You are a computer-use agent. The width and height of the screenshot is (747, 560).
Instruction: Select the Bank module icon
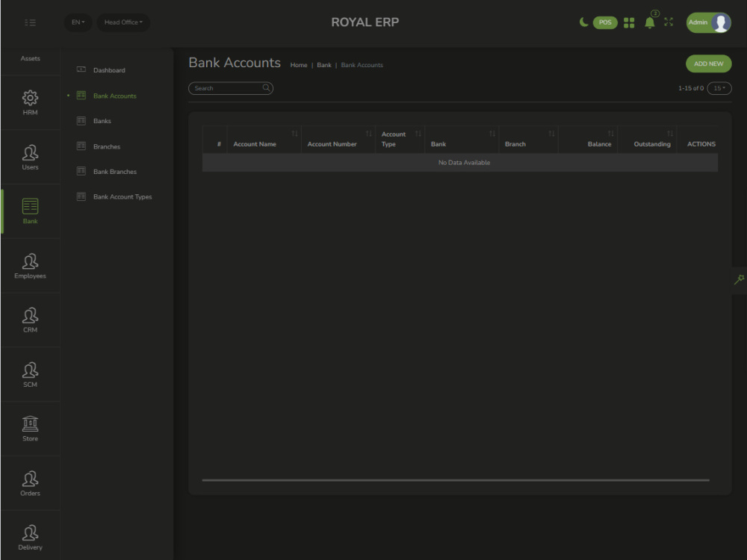pyautogui.click(x=30, y=206)
